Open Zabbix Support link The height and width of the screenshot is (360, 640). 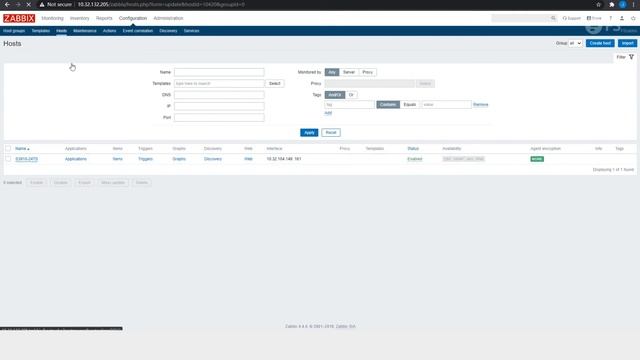pos(571,18)
